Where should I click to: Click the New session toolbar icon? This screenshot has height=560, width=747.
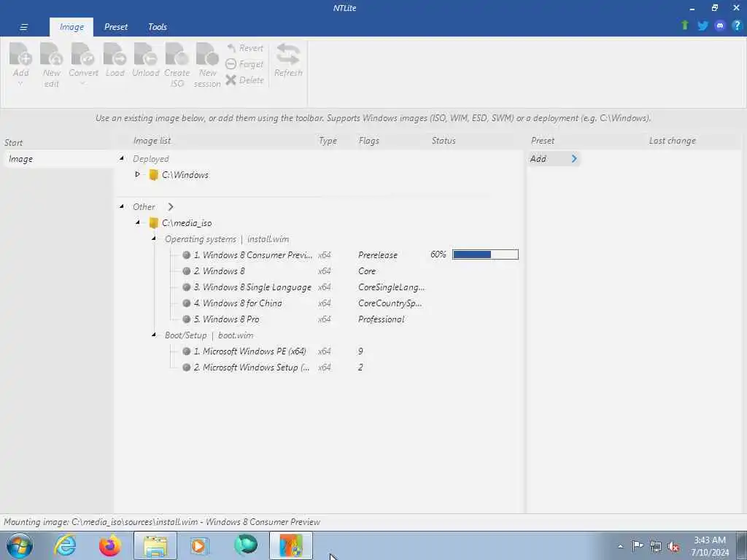pyautogui.click(x=207, y=54)
